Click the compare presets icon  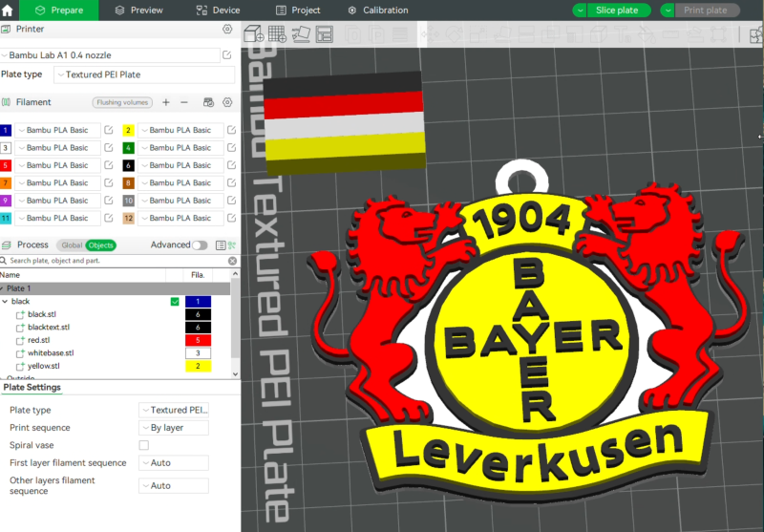click(231, 245)
